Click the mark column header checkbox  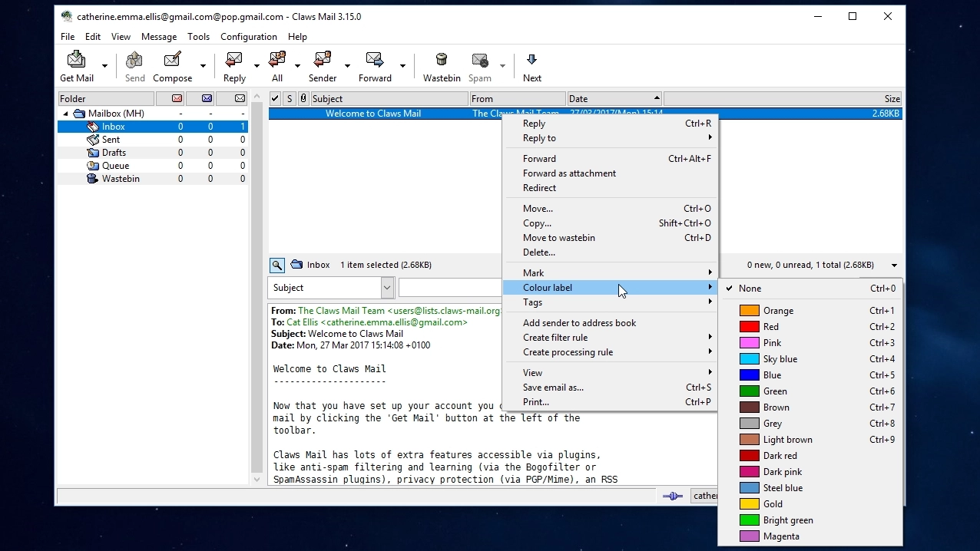[275, 99]
